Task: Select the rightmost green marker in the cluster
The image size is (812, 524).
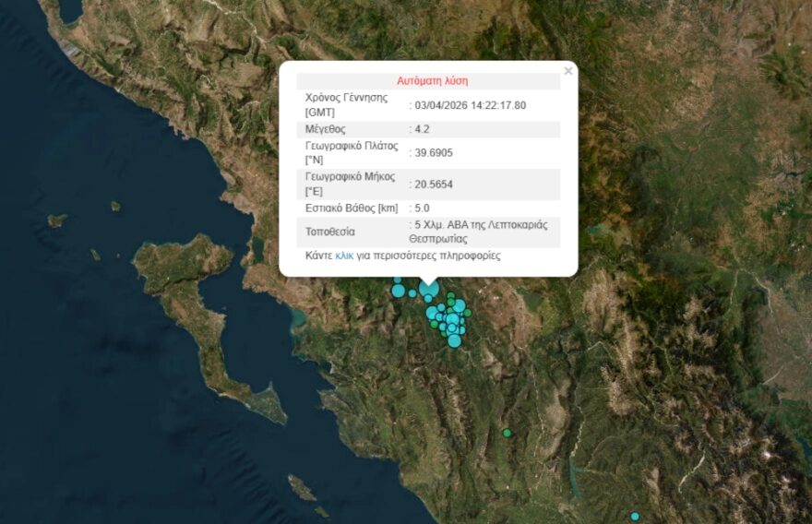Action: tap(468, 313)
